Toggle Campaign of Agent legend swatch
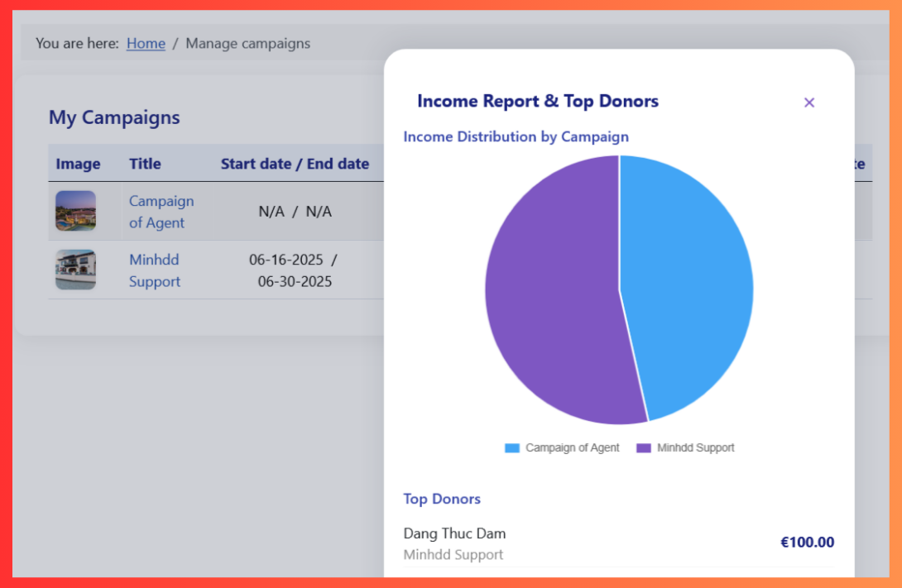 tap(512, 448)
